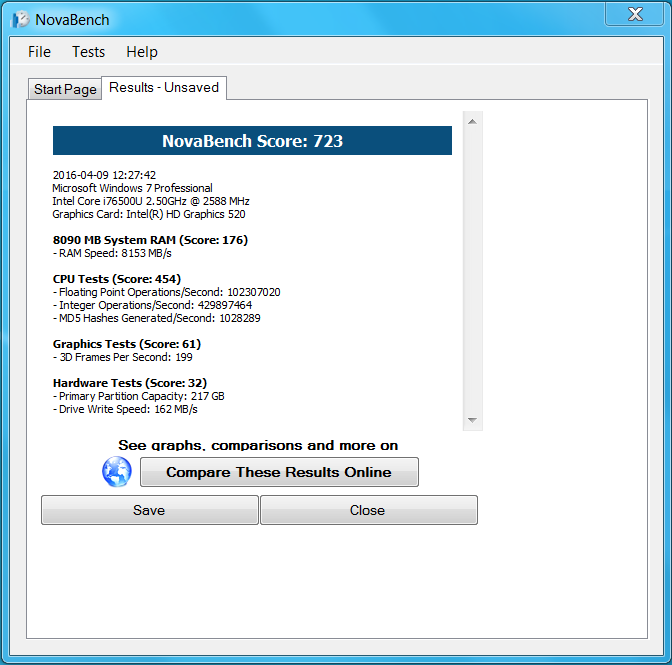Open the File menu
This screenshot has width=672, height=665.
(x=39, y=52)
